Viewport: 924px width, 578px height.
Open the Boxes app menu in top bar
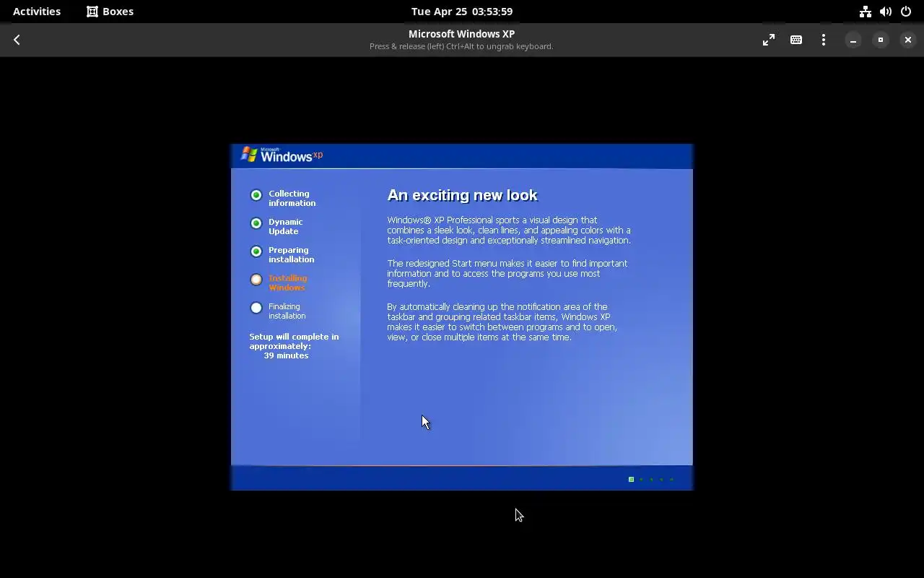(x=110, y=11)
